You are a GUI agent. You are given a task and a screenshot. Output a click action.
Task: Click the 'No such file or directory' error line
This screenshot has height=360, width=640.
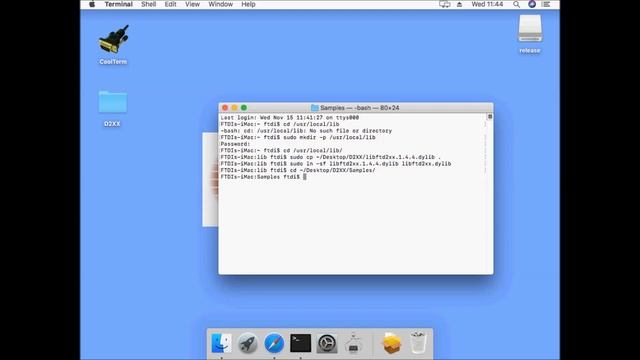click(306, 131)
